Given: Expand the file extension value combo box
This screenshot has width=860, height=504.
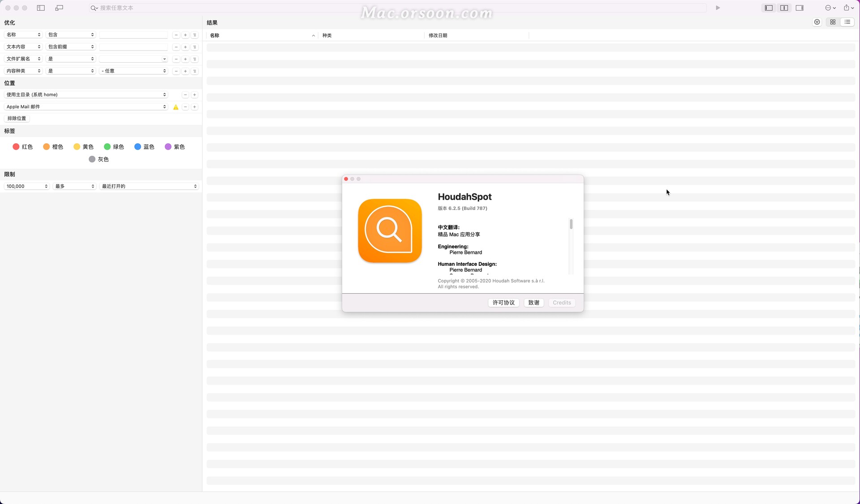Looking at the screenshot, I should click(x=164, y=59).
